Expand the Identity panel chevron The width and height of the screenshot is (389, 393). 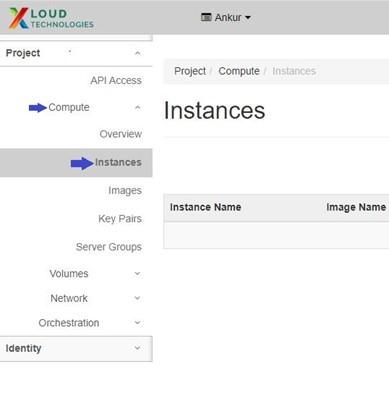(x=137, y=348)
